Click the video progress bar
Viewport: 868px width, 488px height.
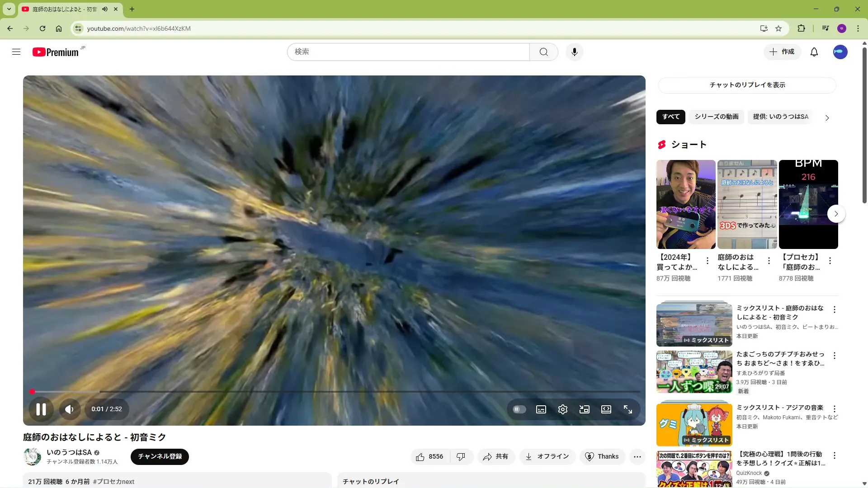tap(335, 391)
